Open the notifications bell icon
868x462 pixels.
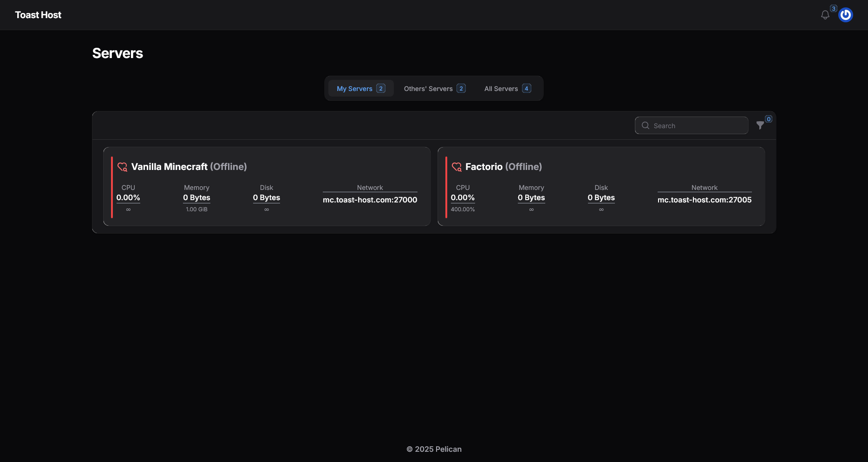tap(825, 14)
